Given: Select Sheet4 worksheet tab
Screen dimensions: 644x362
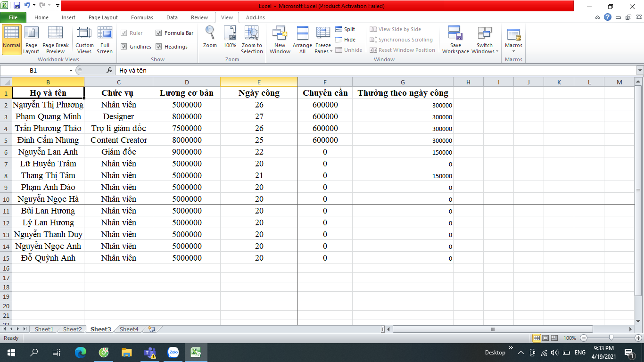Looking at the screenshot, I should [129, 329].
